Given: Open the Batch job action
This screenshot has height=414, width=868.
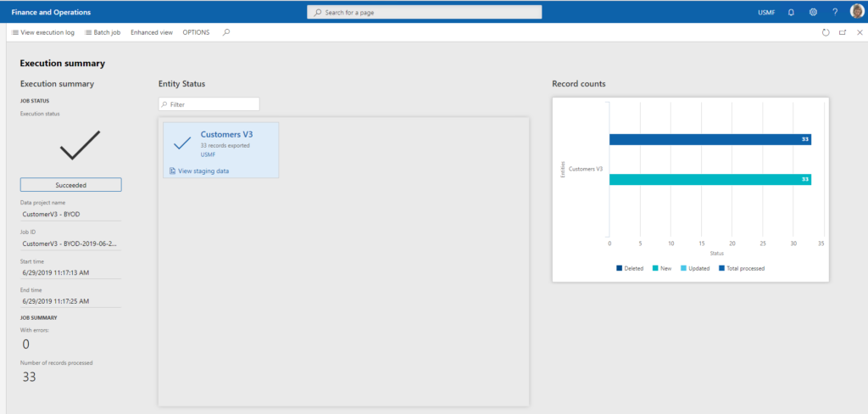Looking at the screenshot, I should point(103,33).
